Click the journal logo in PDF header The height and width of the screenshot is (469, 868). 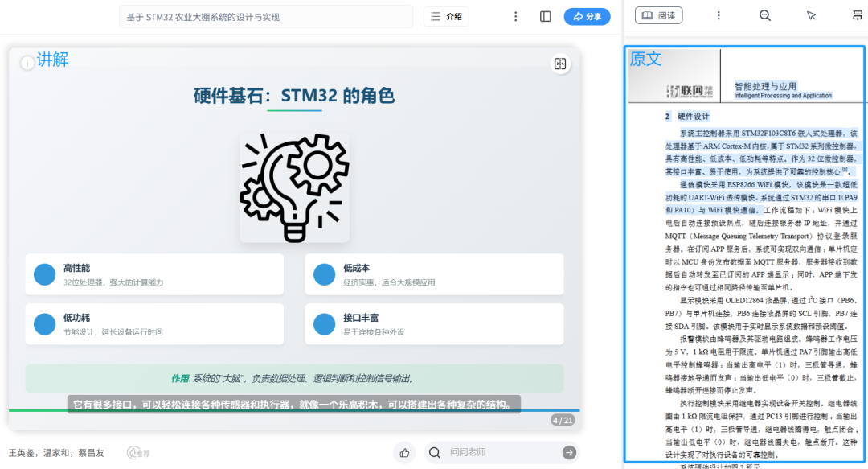point(690,91)
